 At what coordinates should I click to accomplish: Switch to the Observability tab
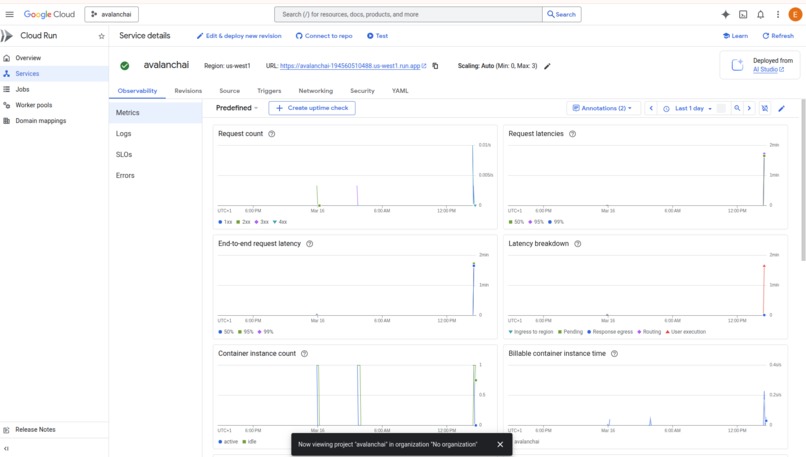point(137,91)
